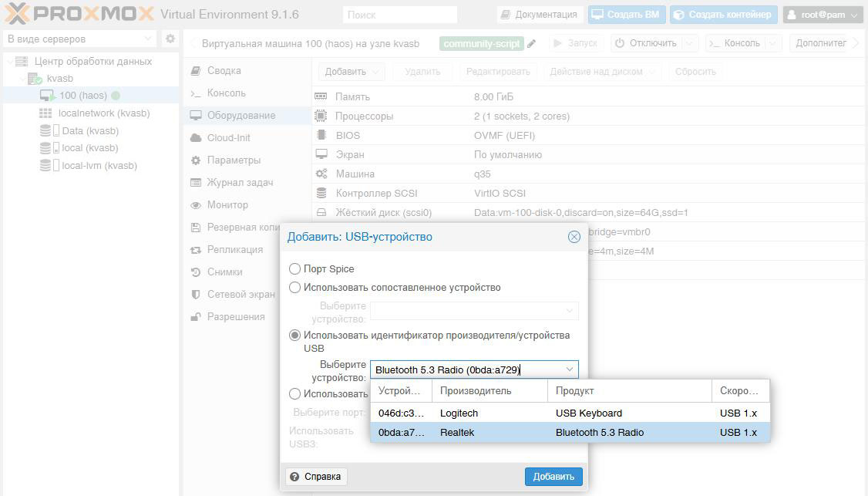Switch to the Cloud-Init tab

click(247, 137)
